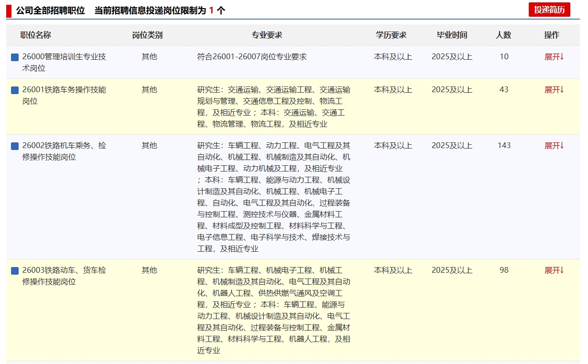Toggle checkbox for 26003铁路动车、货车检修 position

click(15, 271)
